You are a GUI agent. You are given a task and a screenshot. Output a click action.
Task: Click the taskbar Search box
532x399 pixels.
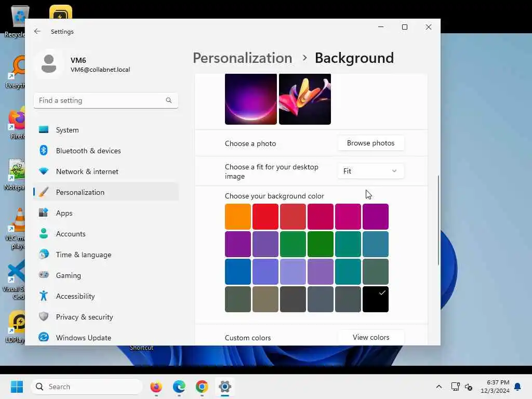[x=87, y=387]
